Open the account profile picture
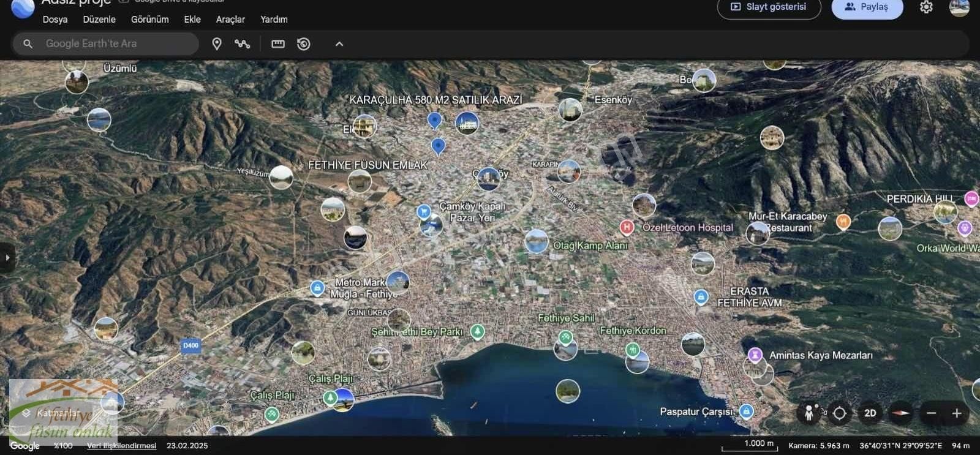 click(x=959, y=7)
